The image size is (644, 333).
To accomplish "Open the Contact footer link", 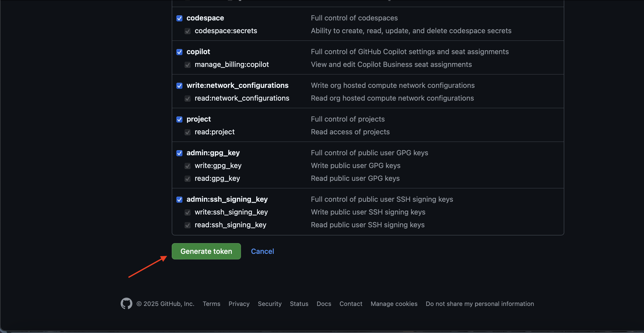I will [x=351, y=304].
